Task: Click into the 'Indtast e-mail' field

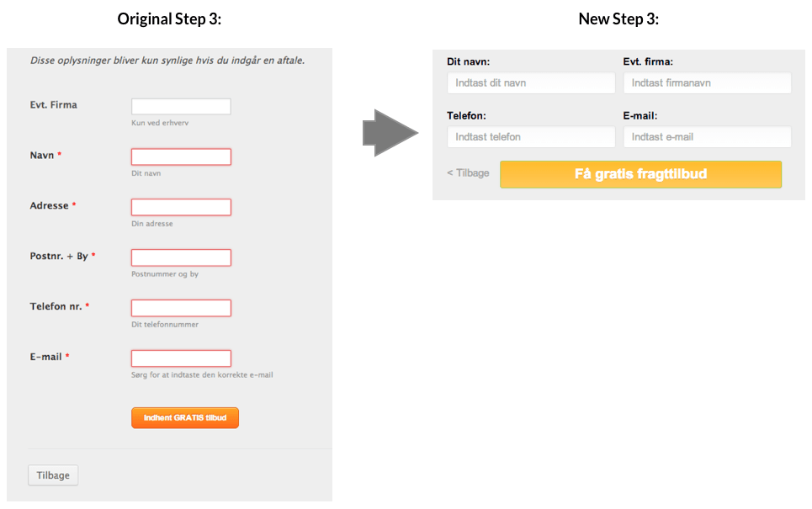Action: click(707, 137)
